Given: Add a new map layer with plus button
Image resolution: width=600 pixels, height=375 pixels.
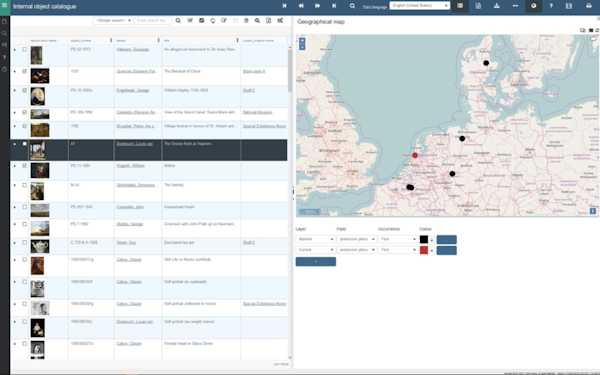Looking at the screenshot, I should tap(316, 262).
